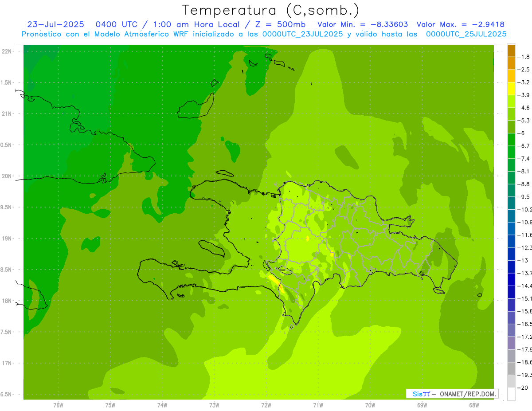Click the '72W' longitude label
532x411 pixels.
266,405
